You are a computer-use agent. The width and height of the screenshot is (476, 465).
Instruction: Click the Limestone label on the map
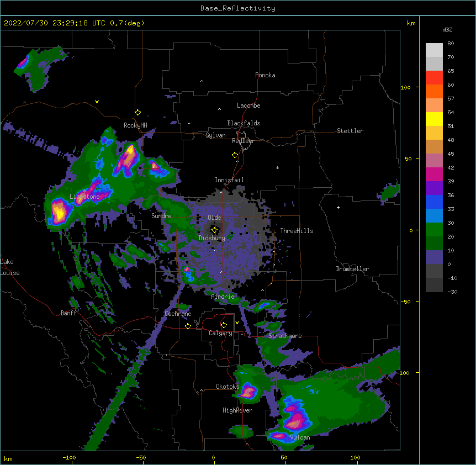[x=84, y=197]
